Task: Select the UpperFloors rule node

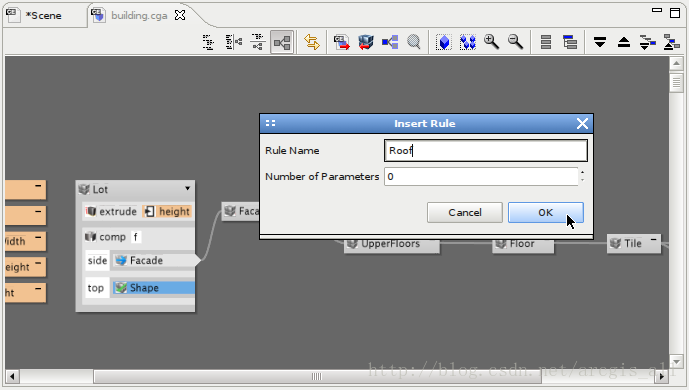Action: [391, 244]
